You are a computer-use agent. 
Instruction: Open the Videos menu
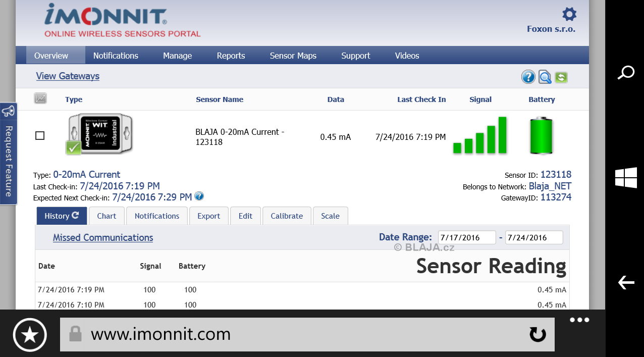(407, 56)
